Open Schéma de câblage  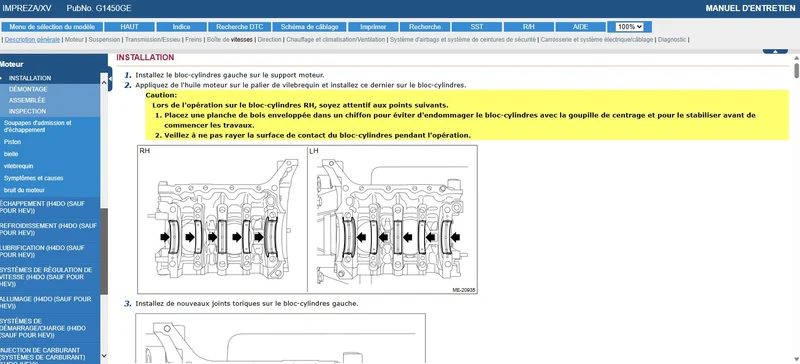tap(309, 27)
